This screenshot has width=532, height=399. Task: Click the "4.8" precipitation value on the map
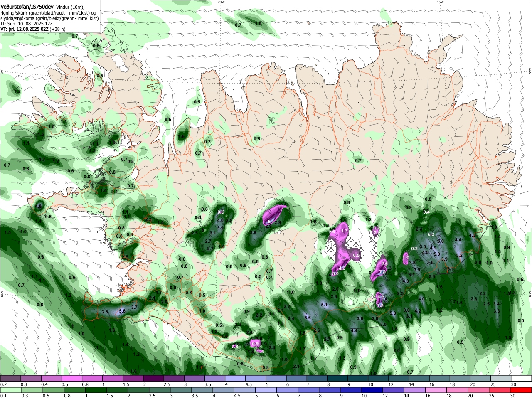tap(39, 206)
